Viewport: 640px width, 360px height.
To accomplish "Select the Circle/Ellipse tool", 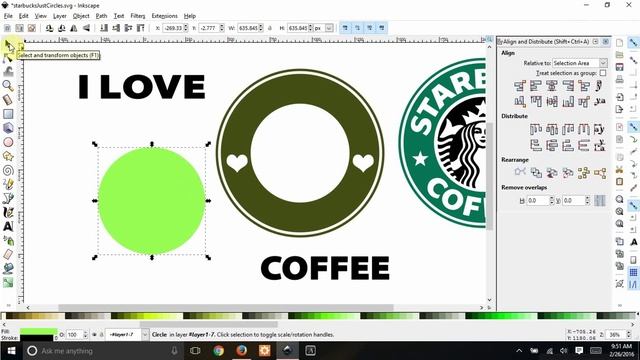I will coord(8,142).
